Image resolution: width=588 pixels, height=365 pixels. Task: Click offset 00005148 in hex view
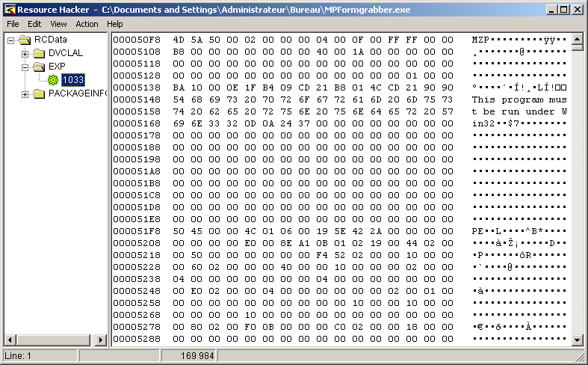pos(137,100)
